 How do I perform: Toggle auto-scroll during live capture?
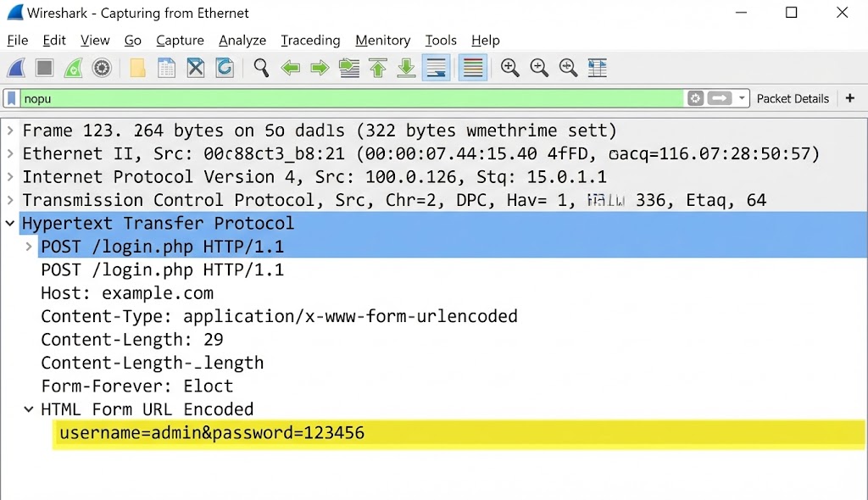pyautogui.click(x=436, y=68)
